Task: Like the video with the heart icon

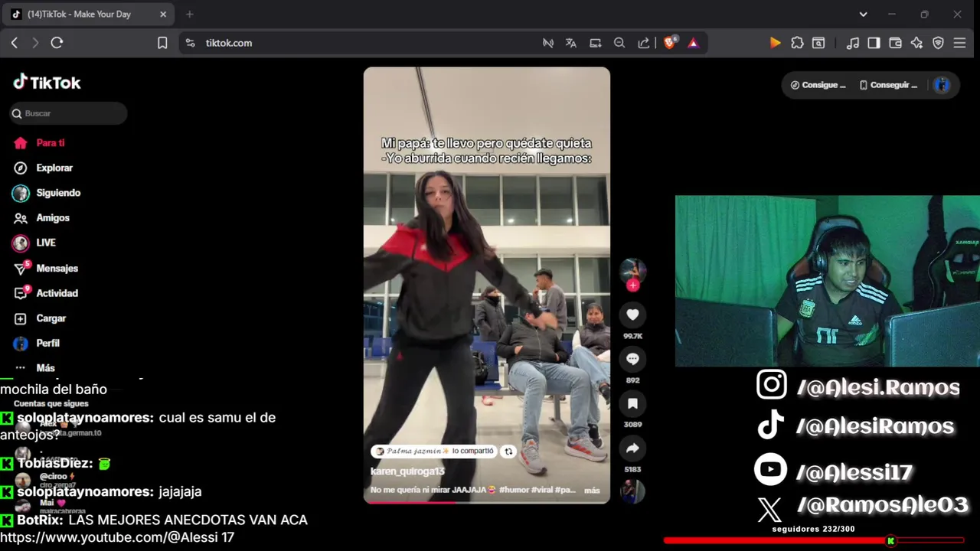Action: click(x=632, y=315)
